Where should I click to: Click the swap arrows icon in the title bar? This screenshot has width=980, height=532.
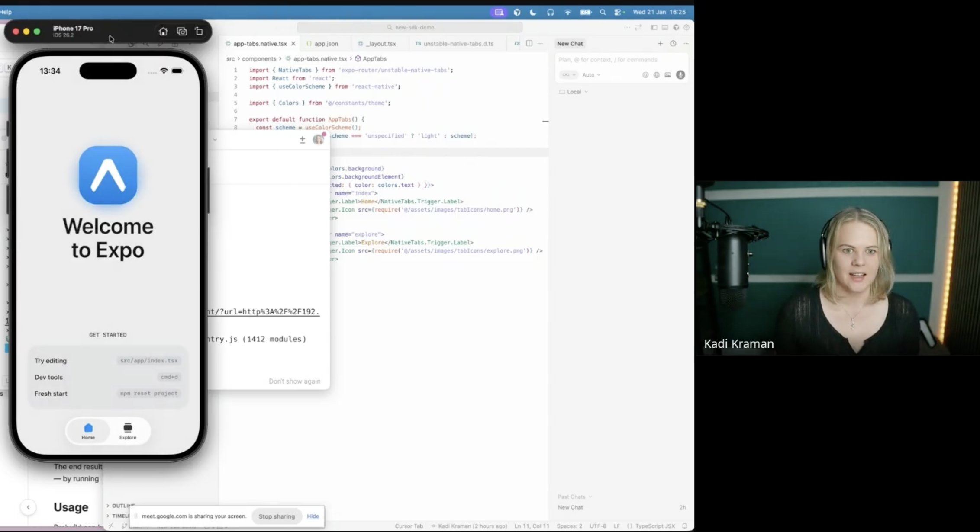638,27
